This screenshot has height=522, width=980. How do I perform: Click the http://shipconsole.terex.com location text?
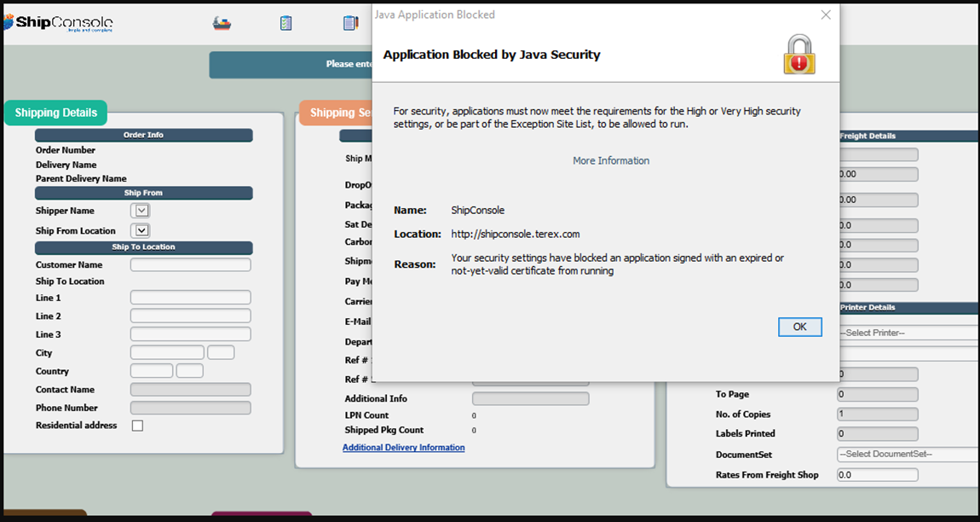tap(516, 234)
